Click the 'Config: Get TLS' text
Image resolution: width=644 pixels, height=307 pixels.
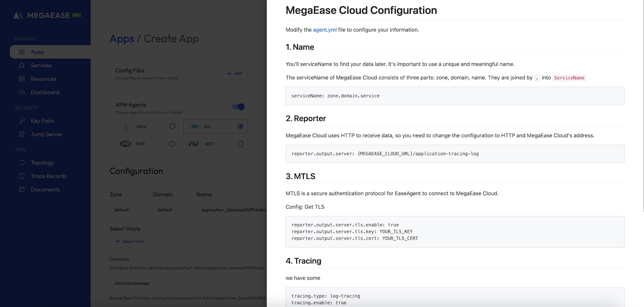(x=305, y=207)
